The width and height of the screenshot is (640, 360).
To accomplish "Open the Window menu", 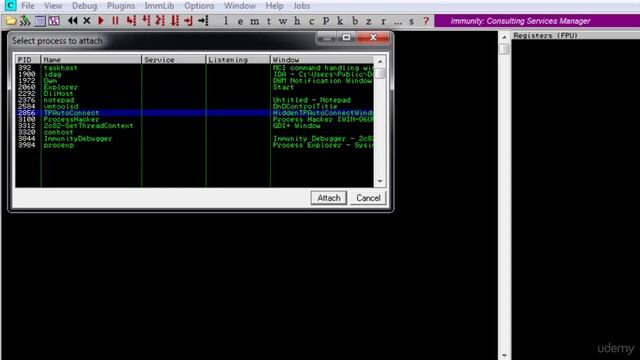I will pos(240,6).
